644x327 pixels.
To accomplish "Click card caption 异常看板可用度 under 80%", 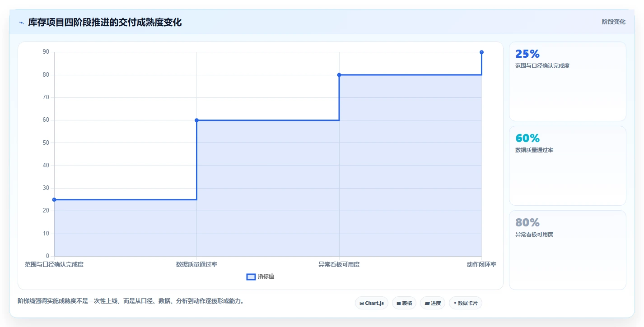I will (534, 235).
